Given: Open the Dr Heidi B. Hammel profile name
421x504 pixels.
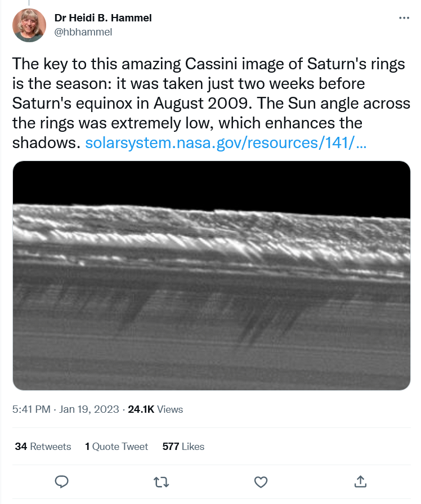Looking at the screenshot, I should pos(103,18).
